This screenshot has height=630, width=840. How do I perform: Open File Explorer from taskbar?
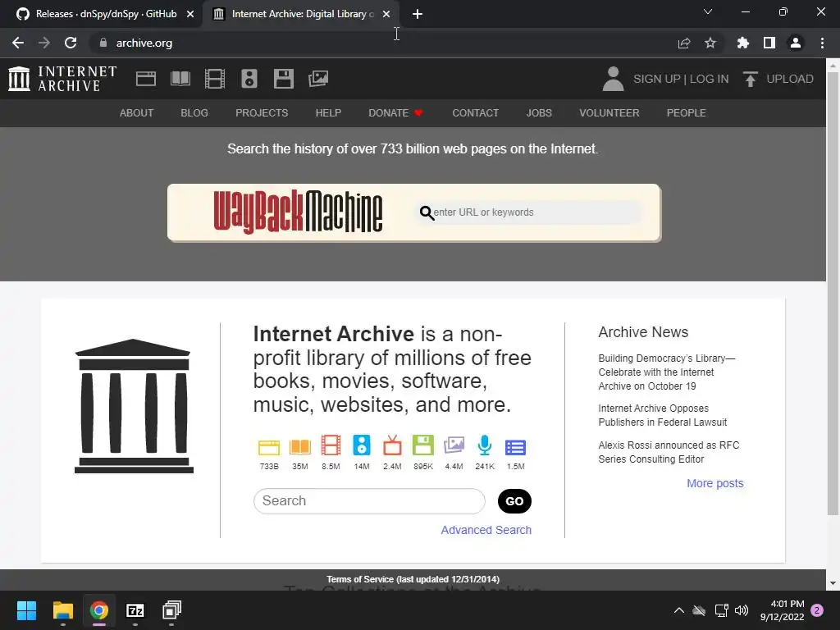click(x=62, y=610)
